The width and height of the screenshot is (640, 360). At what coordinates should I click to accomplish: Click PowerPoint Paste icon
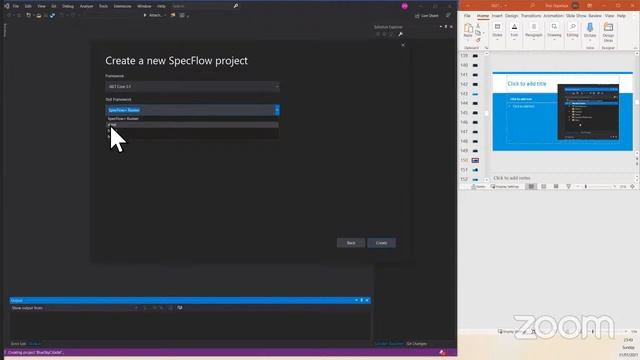point(468,28)
